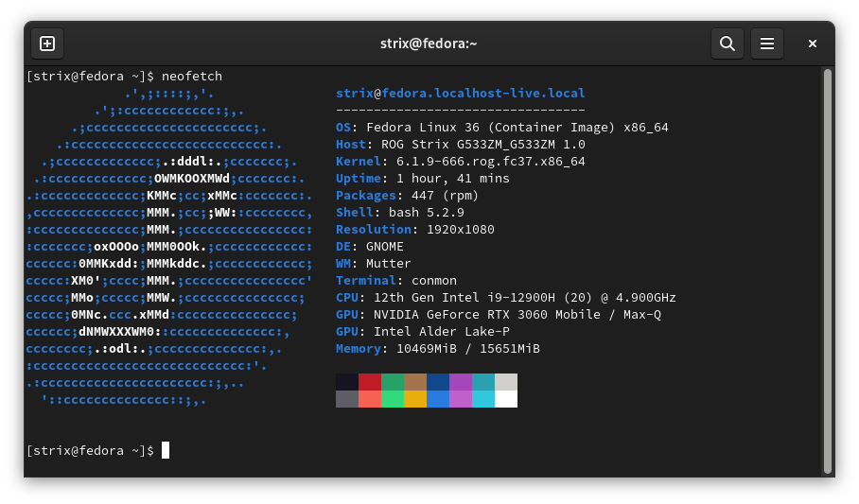Image resolution: width=859 pixels, height=504 pixels.
Task: Click the yellow swatch in bottom color row
Action: point(415,399)
